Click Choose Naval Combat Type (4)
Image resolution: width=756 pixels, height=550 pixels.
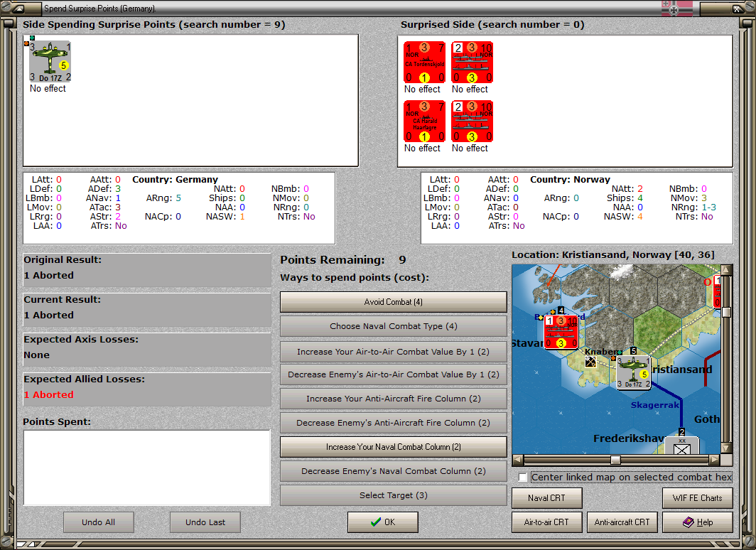(393, 326)
